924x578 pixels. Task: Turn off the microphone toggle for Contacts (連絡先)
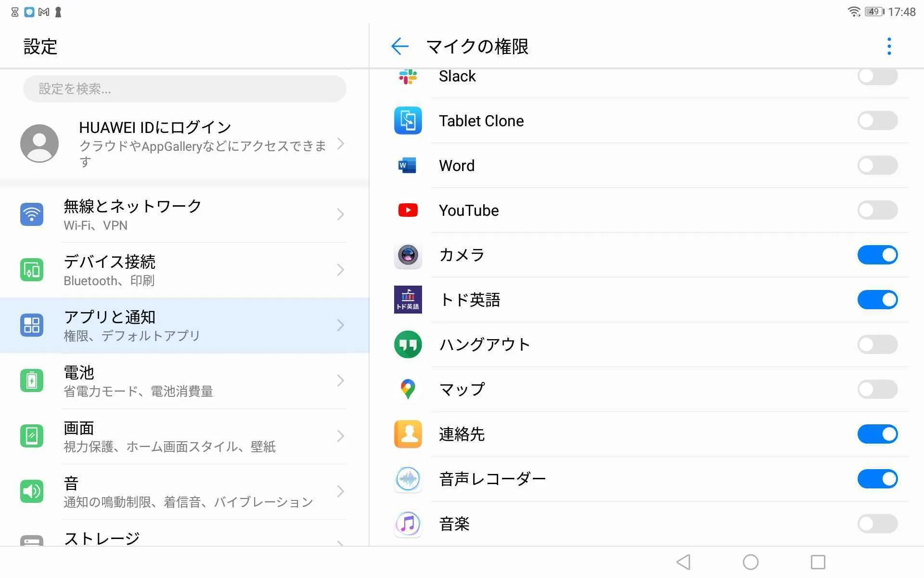[877, 434]
